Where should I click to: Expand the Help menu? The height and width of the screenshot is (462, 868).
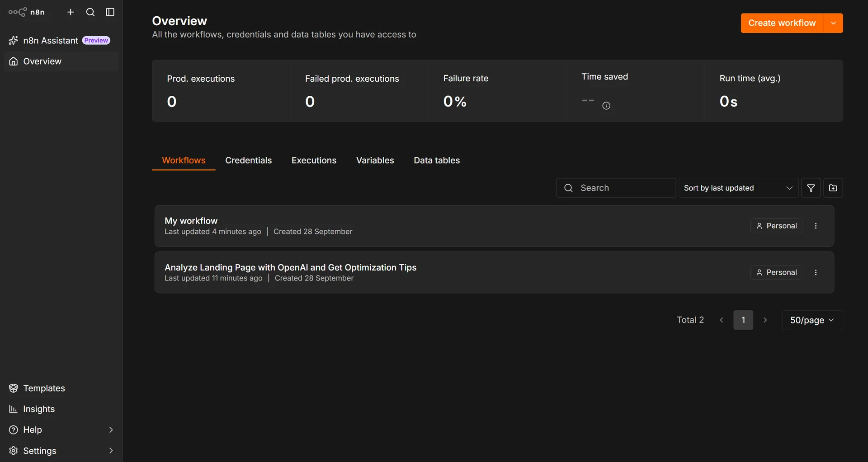point(61,430)
